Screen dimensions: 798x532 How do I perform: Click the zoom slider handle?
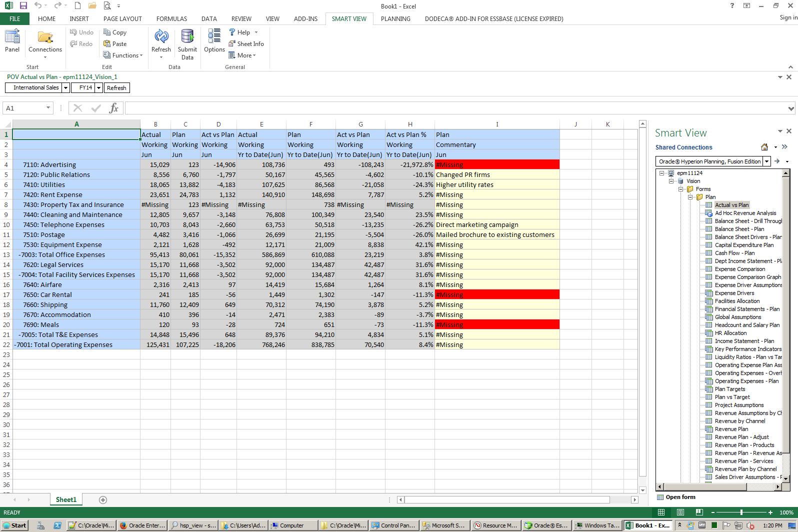(x=741, y=512)
